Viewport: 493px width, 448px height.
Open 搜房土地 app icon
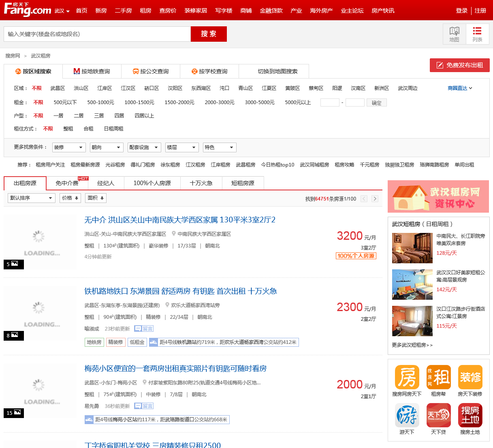(470, 415)
